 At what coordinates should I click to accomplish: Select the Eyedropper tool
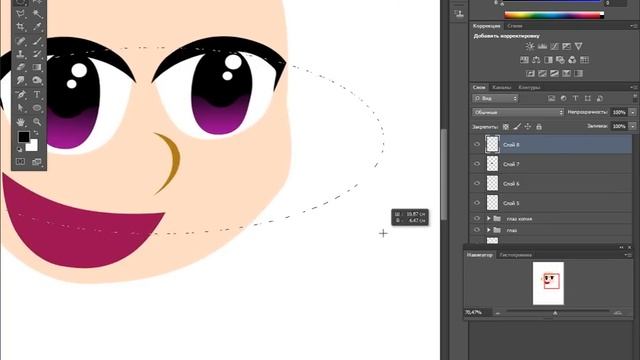pyautogui.click(x=37, y=27)
